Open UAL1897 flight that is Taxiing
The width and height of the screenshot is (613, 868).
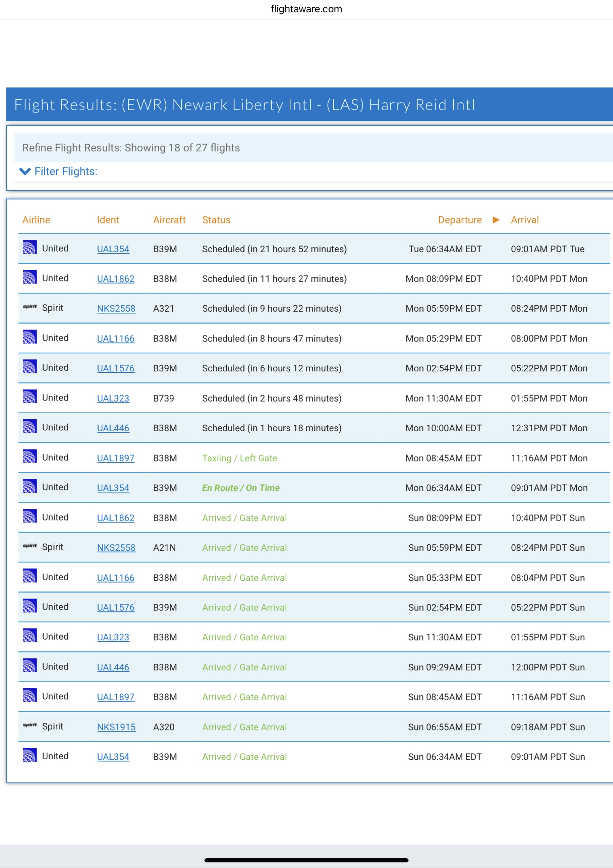(116, 458)
